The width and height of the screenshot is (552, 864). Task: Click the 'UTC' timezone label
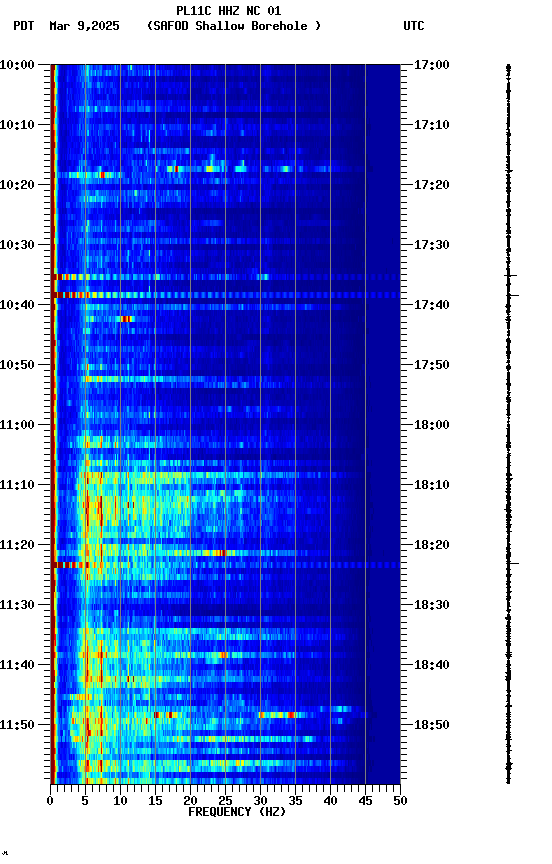(414, 26)
